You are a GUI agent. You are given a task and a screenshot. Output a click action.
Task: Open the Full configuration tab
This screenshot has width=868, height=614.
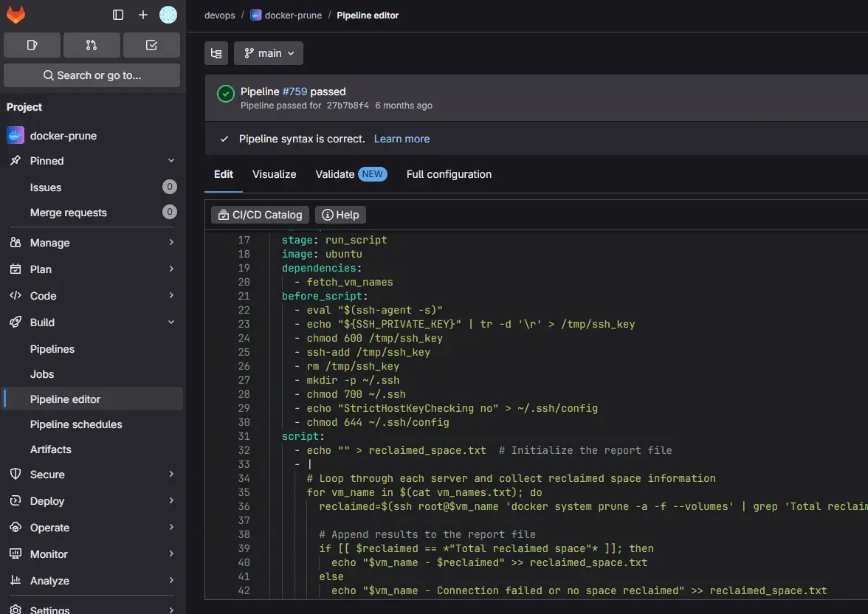click(449, 174)
